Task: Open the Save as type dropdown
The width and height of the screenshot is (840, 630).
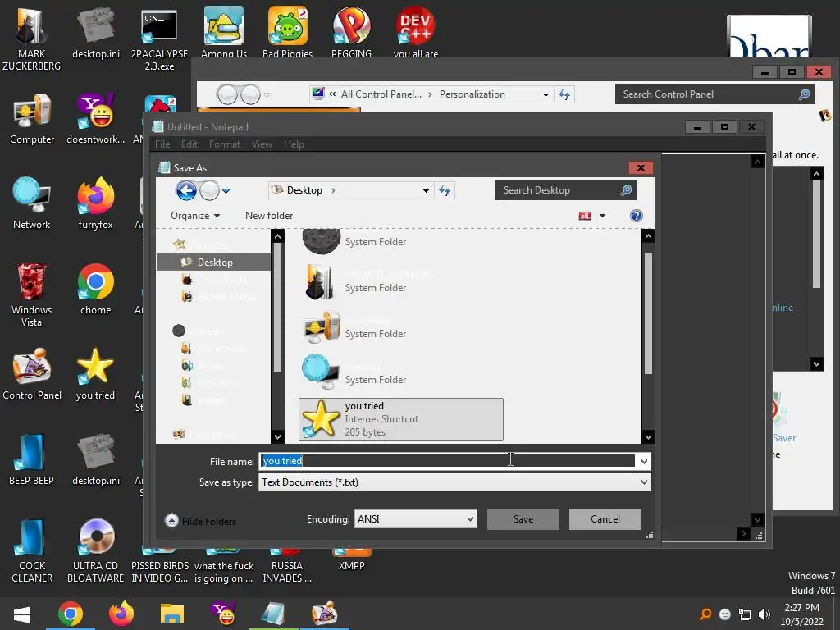Action: [x=454, y=482]
